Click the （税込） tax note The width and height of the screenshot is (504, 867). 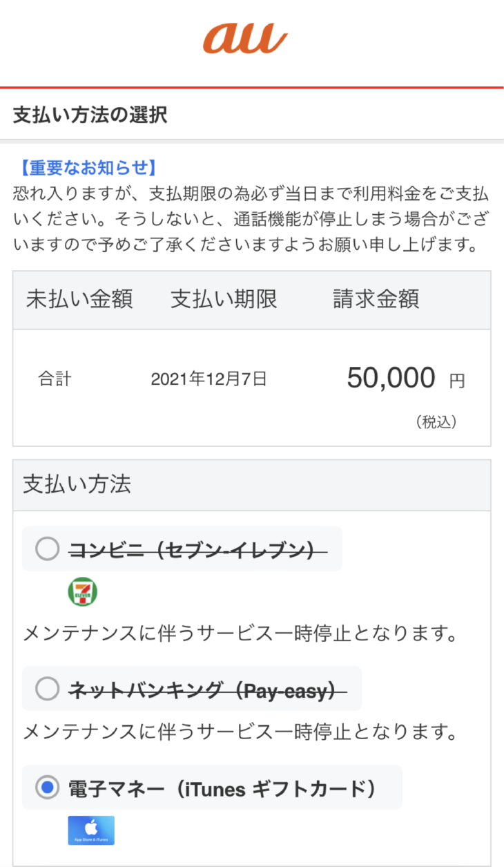pos(436,421)
